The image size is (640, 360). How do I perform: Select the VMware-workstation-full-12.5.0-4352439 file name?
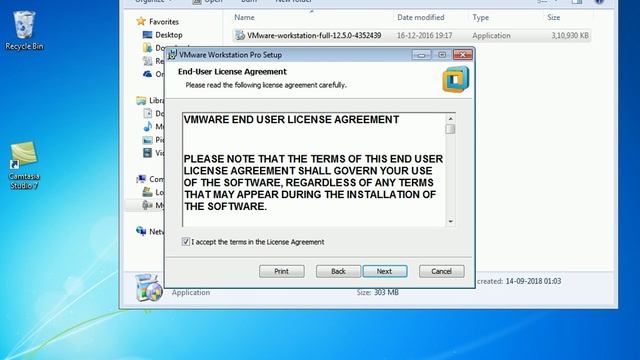314,36
